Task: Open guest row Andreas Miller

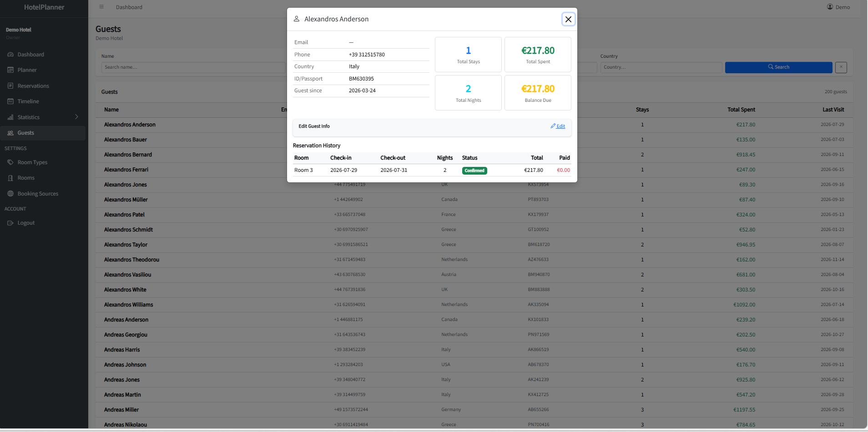Action: pyautogui.click(x=474, y=410)
